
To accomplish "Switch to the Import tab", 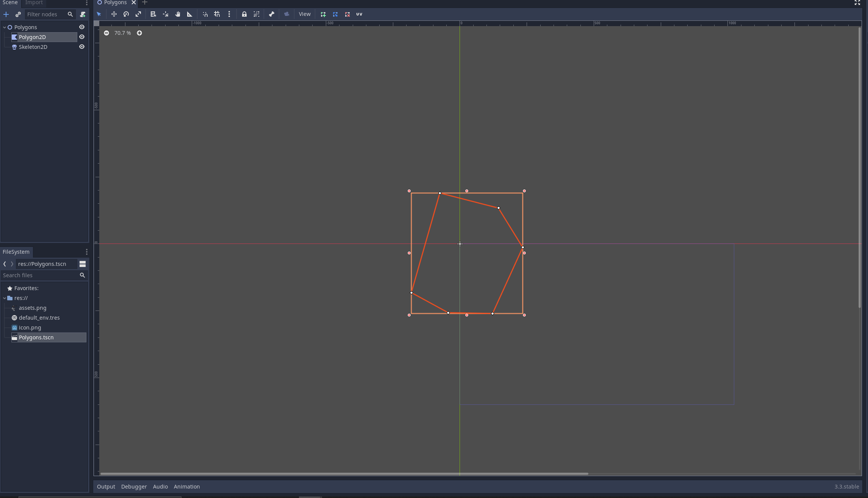I will (x=34, y=3).
